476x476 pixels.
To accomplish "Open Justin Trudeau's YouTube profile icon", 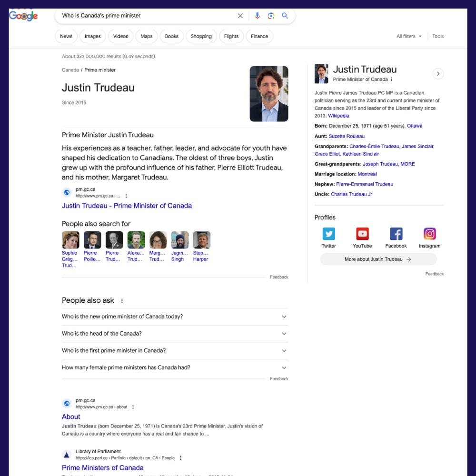I will [362, 234].
